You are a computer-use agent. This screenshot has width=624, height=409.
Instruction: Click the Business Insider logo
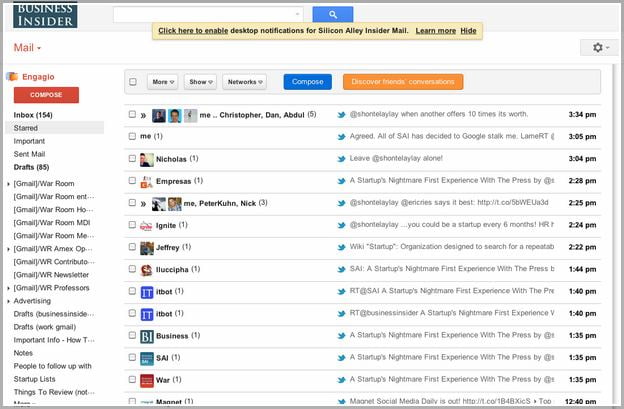click(x=45, y=15)
